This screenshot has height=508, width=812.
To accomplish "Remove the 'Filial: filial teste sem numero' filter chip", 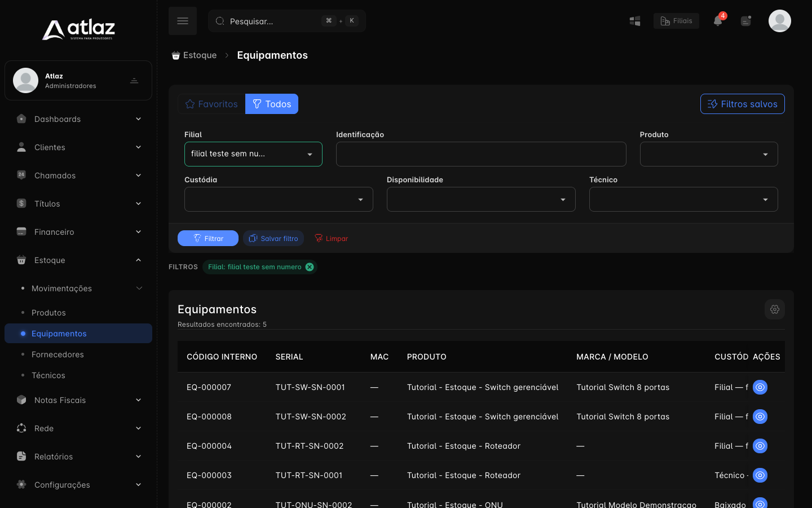I will pyautogui.click(x=310, y=267).
